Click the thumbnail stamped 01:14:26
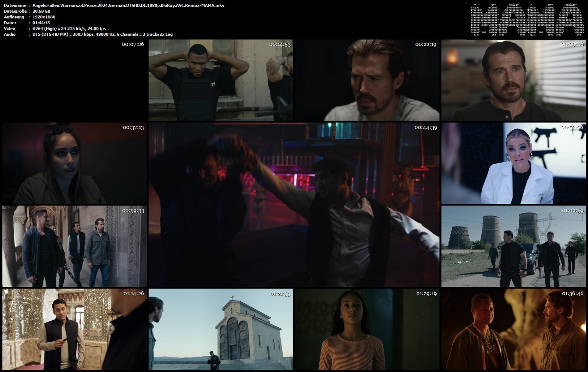Screen dimensions: 588x372 pyautogui.click(x=74, y=329)
